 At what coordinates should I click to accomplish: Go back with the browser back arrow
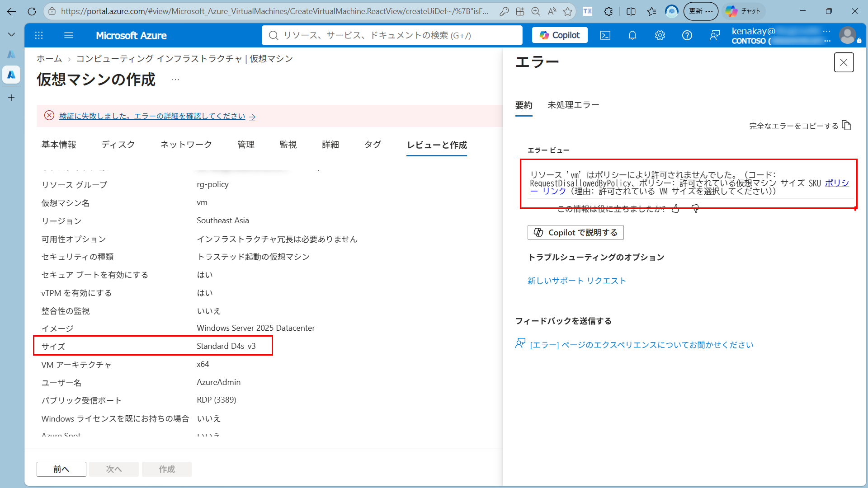click(11, 11)
